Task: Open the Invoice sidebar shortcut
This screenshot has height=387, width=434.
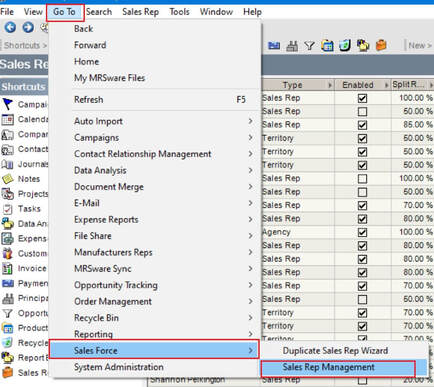Action: (24, 268)
